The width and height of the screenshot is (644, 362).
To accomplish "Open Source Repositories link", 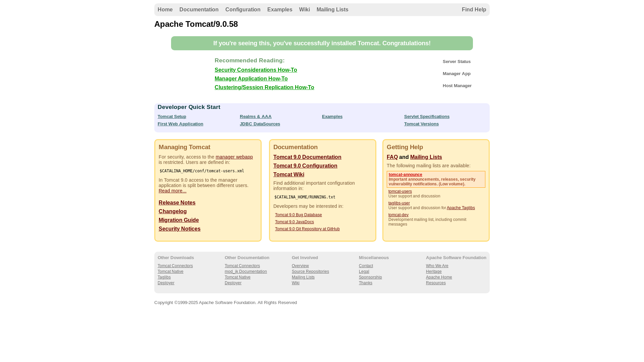I will tap(310, 271).
